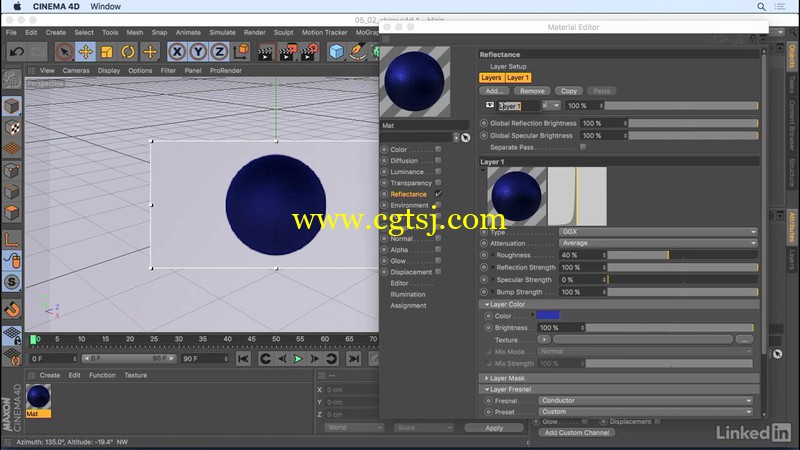
Task: Open the macOS Window menu
Action: click(106, 7)
